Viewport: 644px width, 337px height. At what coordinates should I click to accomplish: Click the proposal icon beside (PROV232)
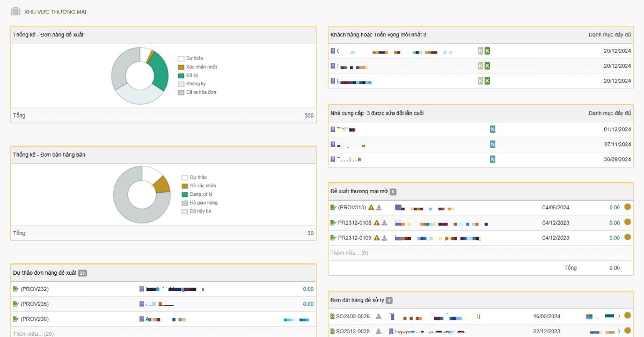pyautogui.click(x=16, y=289)
